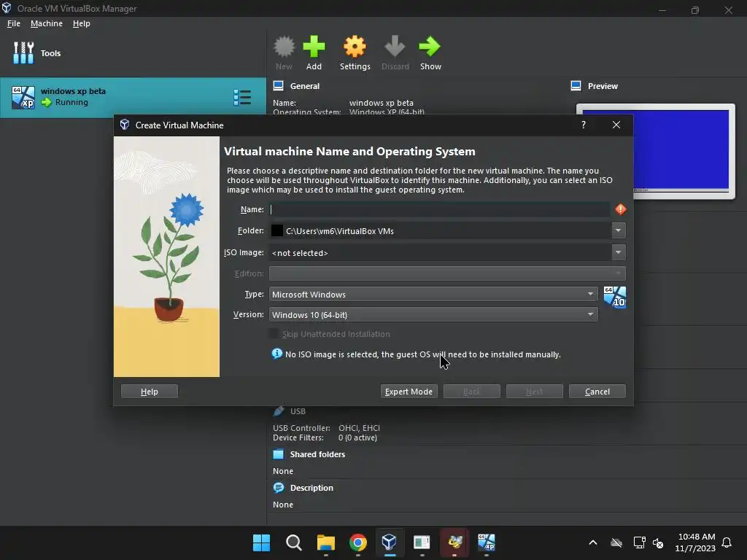Expand the Folder dropdown arrow
747x560 pixels.
click(x=619, y=230)
